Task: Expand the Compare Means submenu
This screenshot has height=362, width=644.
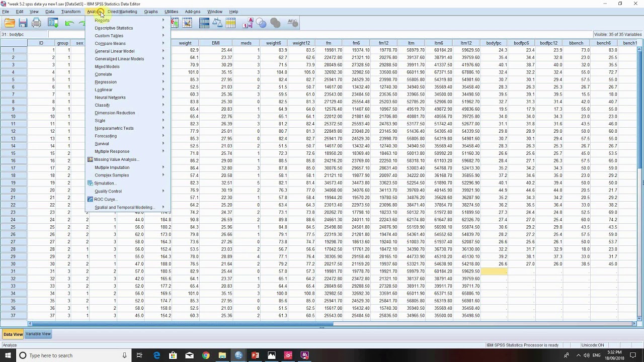Action: pyautogui.click(x=128, y=44)
